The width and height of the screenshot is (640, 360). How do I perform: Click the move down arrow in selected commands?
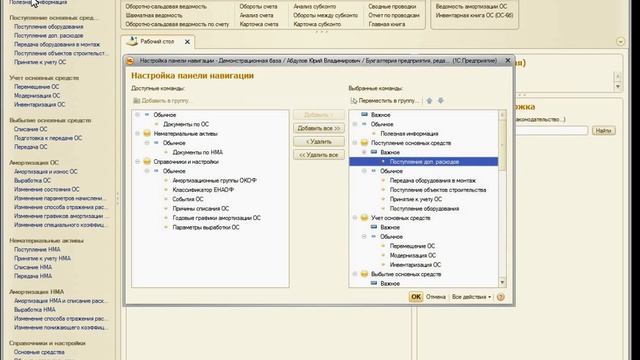tap(440, 101)
